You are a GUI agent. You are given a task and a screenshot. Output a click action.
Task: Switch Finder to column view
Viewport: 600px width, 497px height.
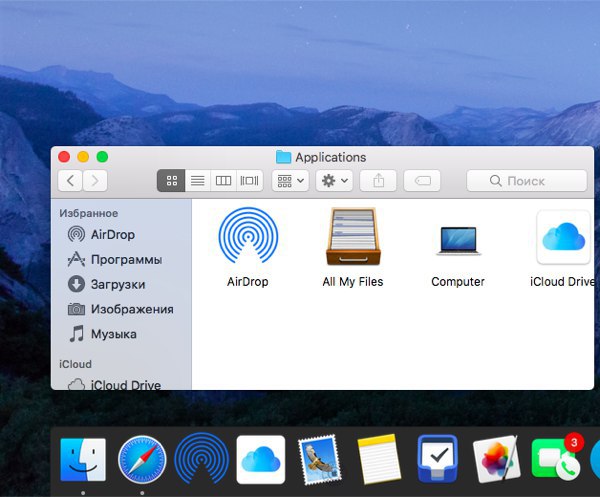(223, 181)
